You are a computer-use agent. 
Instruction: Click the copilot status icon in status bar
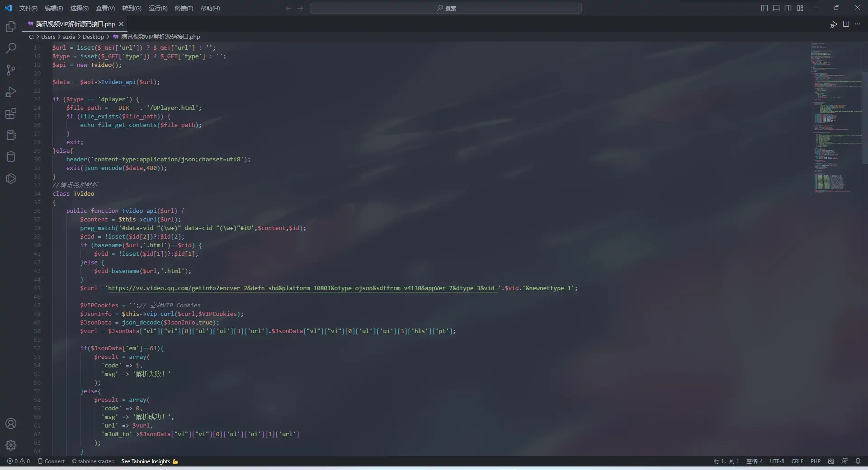[x=831, y=461]
